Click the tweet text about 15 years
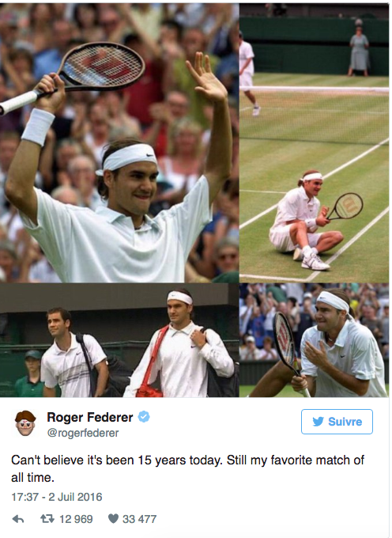The width and height of the screenshot is (392, 538). 187,468
